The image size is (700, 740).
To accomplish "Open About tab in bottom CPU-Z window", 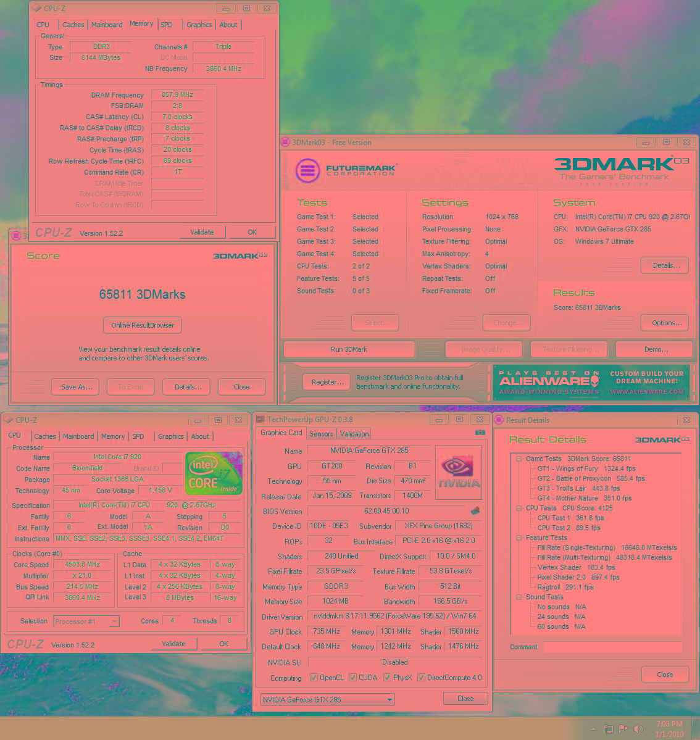I will [199, 436].
